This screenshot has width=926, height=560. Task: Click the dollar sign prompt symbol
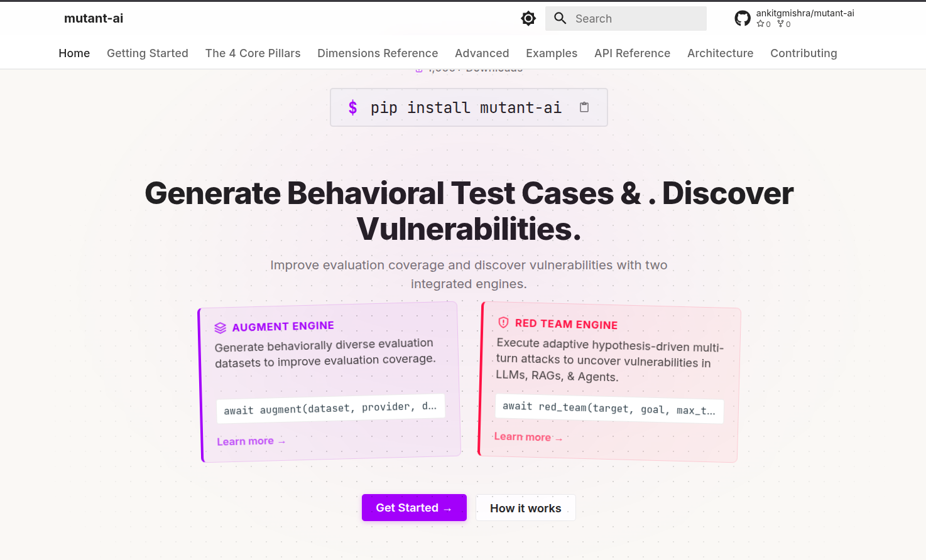(x=353, y=108)
